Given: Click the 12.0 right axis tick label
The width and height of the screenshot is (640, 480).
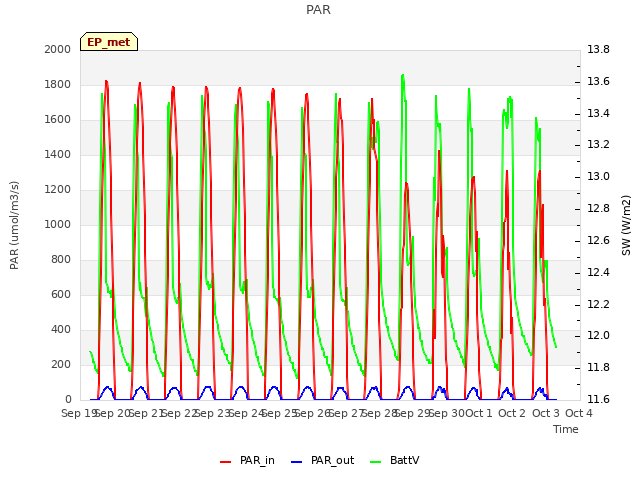Looking at the screenshot, I should (x=598, y=336).
